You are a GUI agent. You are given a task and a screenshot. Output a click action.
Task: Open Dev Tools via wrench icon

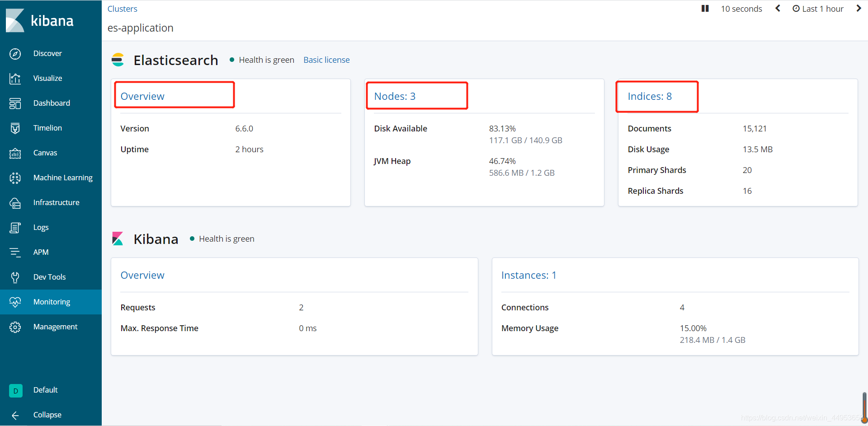click(x=15, y=277)
